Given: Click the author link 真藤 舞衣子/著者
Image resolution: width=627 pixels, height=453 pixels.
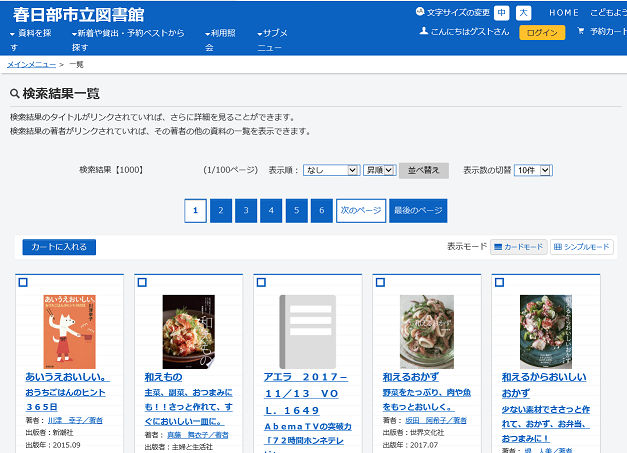Looking at the screenshot, I should 198,435.
